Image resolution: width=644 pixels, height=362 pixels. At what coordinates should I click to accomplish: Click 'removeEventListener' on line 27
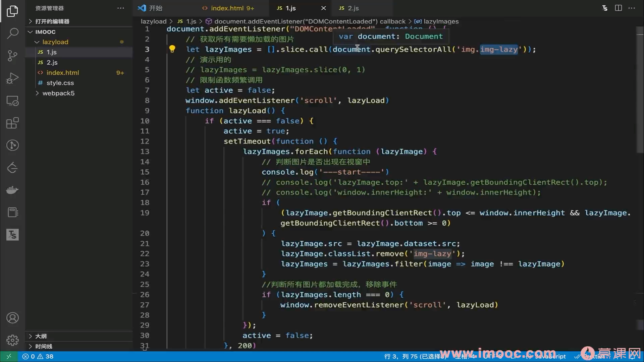(x=359, y=305)
